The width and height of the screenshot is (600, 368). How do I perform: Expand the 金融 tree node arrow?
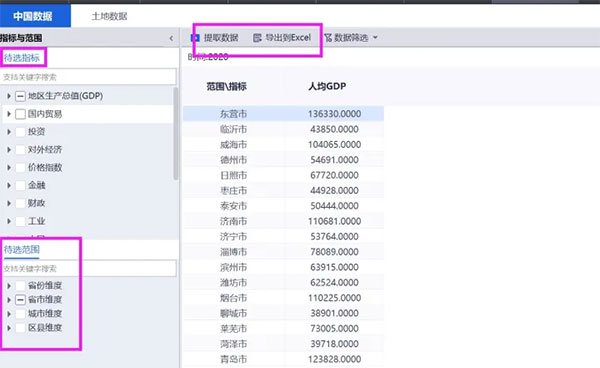[x=9, y=186]
